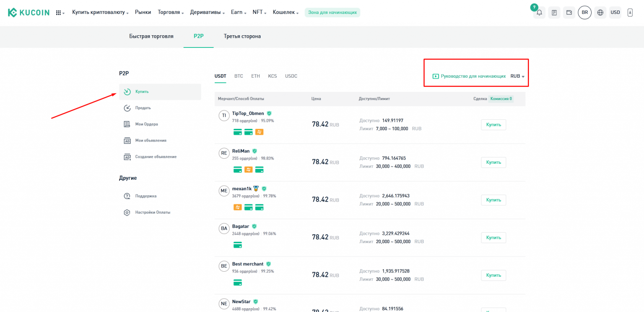
Task: Click Купить button for mexan1k offer
Action: pyautogui.click(x=493, y=200)
